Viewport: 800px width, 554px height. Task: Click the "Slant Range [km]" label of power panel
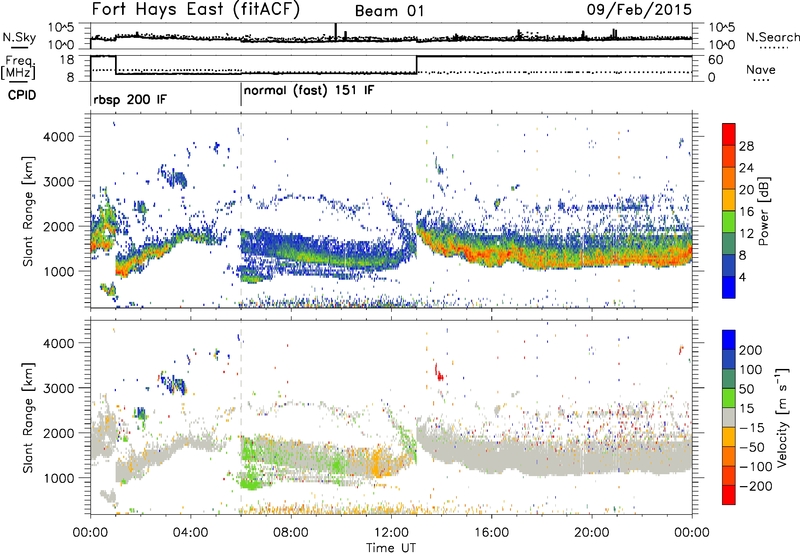[28, 211]
